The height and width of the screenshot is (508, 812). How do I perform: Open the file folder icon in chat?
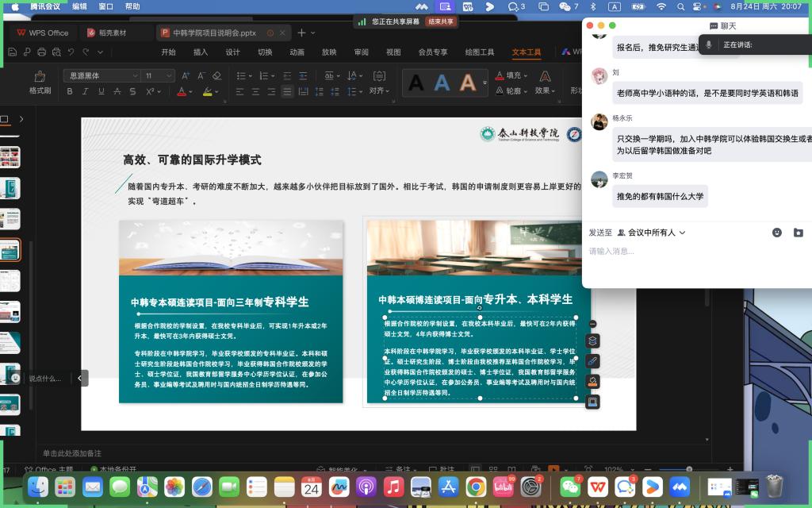798,233
